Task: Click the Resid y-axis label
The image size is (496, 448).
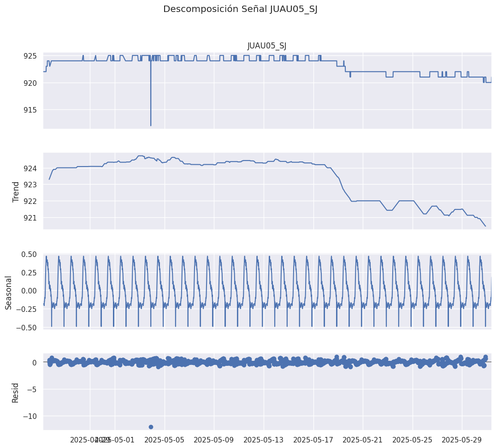Action: click(16, 392)
